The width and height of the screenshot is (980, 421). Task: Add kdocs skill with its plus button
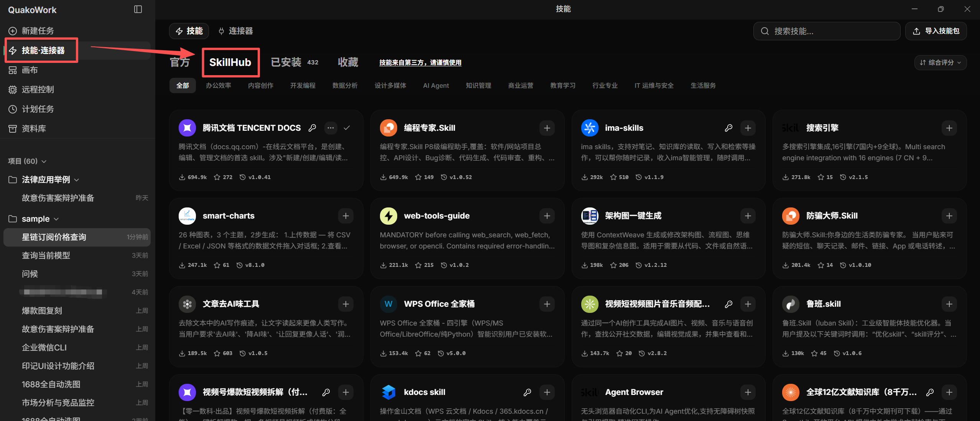pos(547,393)
